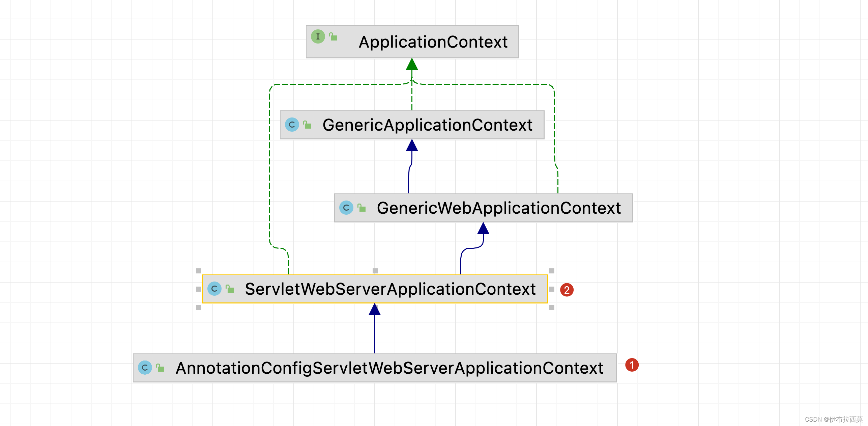Viewport: 868px width, 426px height.
Task: Click the GenericApplicationContext public-access lock icon
Action: pyautogui.click(x=307, y=125)
